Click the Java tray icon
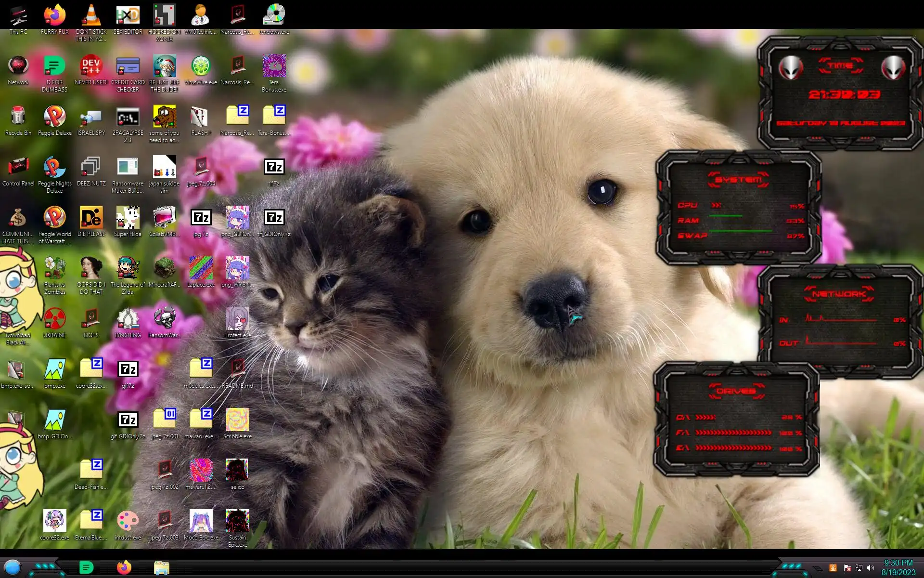The height and width of the screenshot is (578, 924). pos(833,568)
